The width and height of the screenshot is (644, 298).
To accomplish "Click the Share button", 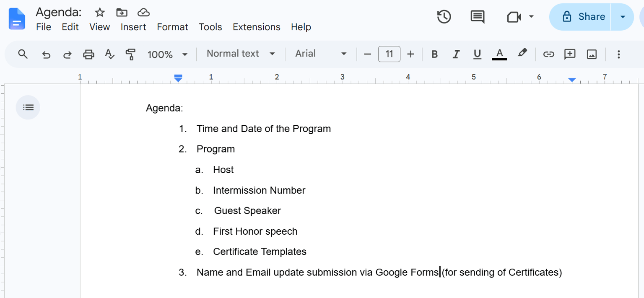I will click(580, 17).
